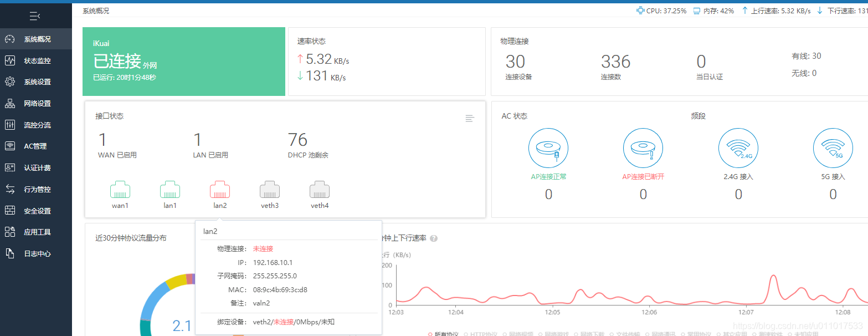Click the memory icon in top bar
868x336 pixels.
(x=697, y=11)
